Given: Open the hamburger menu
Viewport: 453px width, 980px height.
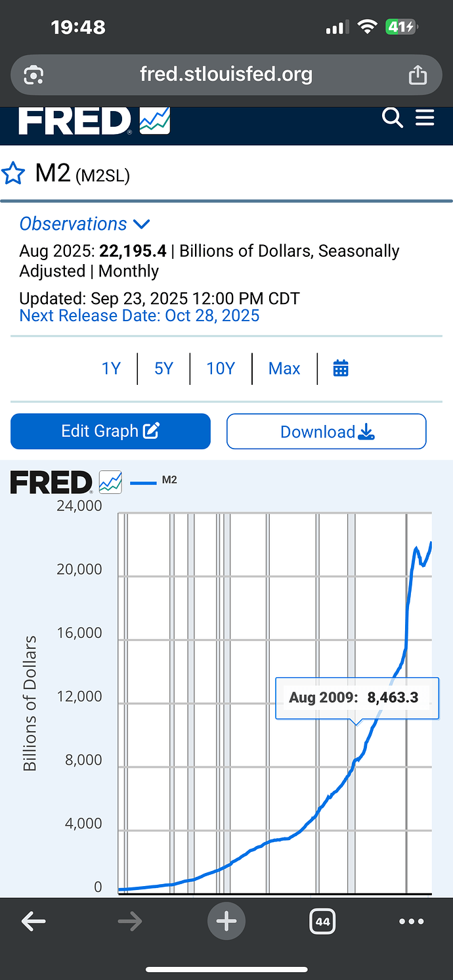Looking at the screenshot, I should click(425, 118).
